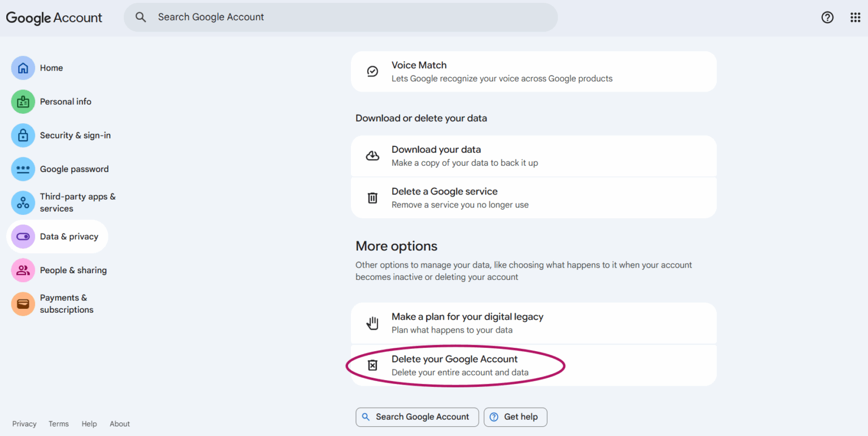Screen dimensions: 868x436
Task: Click the Privacy footer link
Action: pos(24,424)
